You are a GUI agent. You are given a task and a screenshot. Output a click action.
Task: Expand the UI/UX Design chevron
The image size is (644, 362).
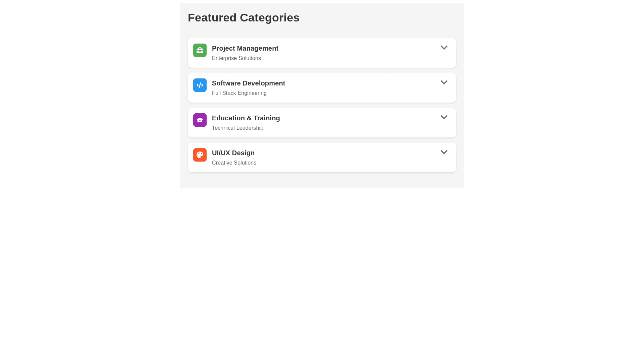(444, 152)
